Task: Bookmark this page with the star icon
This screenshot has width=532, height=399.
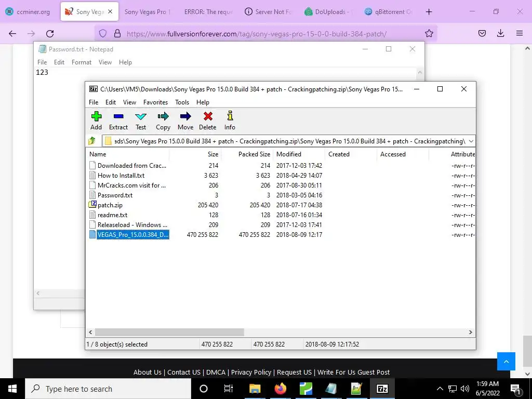Action: 429,33
